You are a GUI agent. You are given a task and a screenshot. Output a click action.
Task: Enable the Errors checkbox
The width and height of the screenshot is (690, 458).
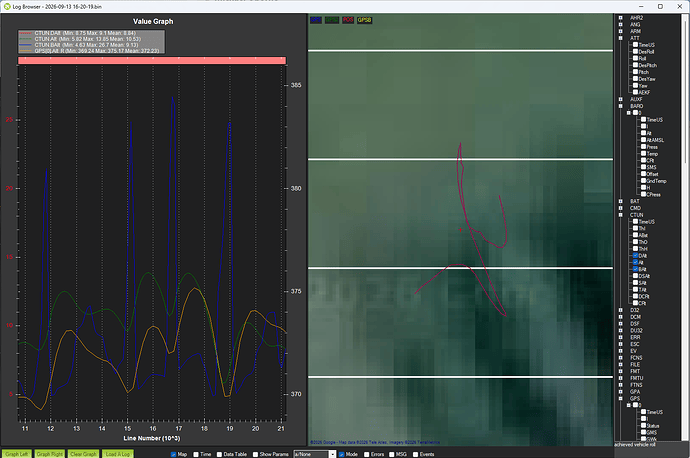367,454
